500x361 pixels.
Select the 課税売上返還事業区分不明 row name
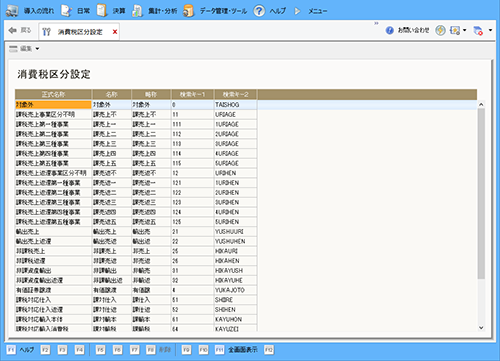click(x=53, y=173)
